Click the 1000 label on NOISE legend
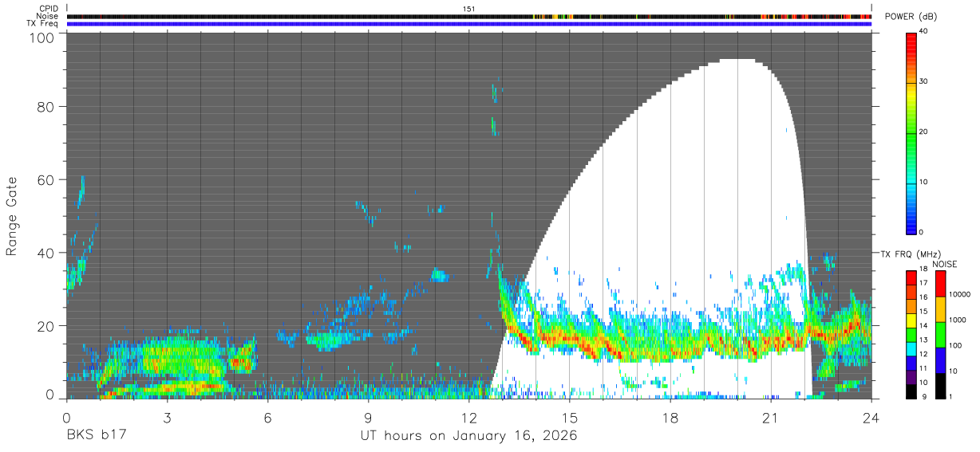This screenshot has height=452, width=980. 957,320
